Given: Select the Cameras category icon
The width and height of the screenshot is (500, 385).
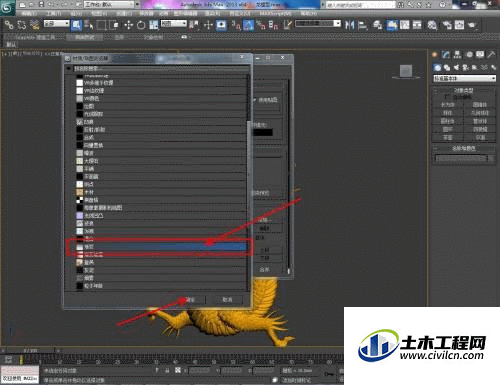Looking at the screenshot, I should coord(465,67).
